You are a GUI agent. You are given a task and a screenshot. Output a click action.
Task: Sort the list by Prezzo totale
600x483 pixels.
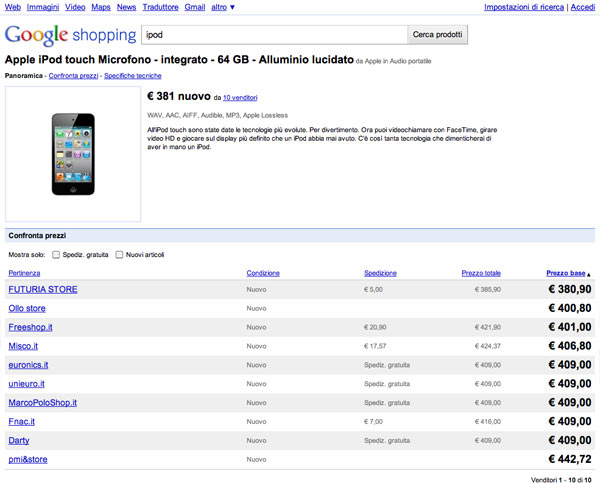coord(481,273)
